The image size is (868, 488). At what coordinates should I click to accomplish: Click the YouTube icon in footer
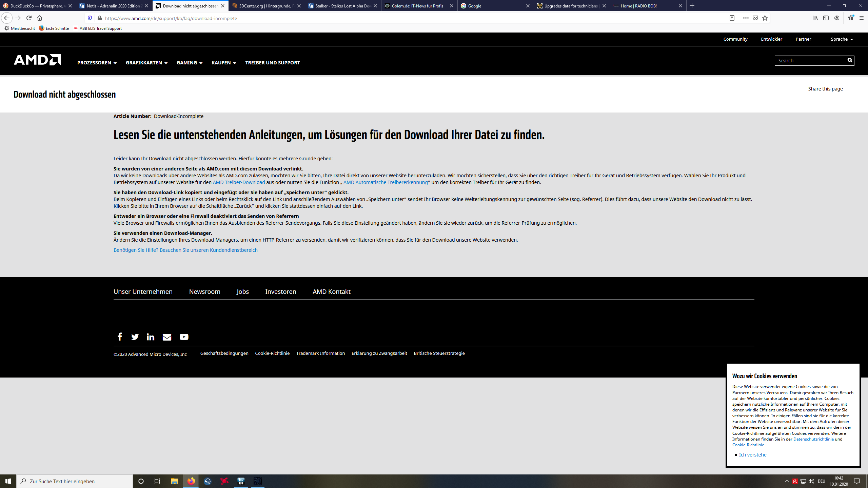tap(184, 337)
